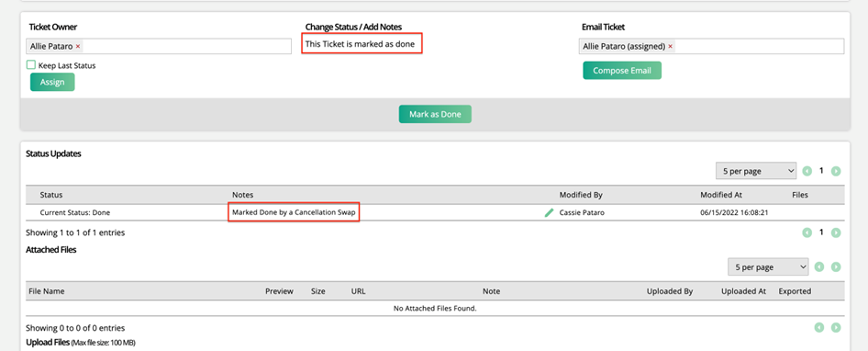
Task: Open Attached Files 5 per page dropdown
Action: [x=768, y=266]
